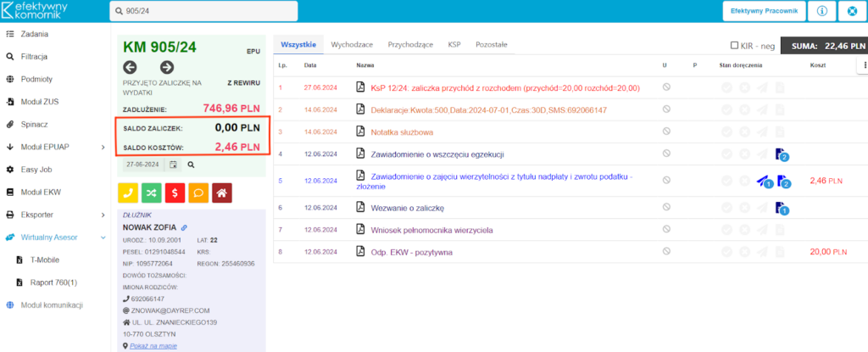Switch to the Wszystkie tab
Image resolution: width=868 pixels, height=352 pixels.
298,44
